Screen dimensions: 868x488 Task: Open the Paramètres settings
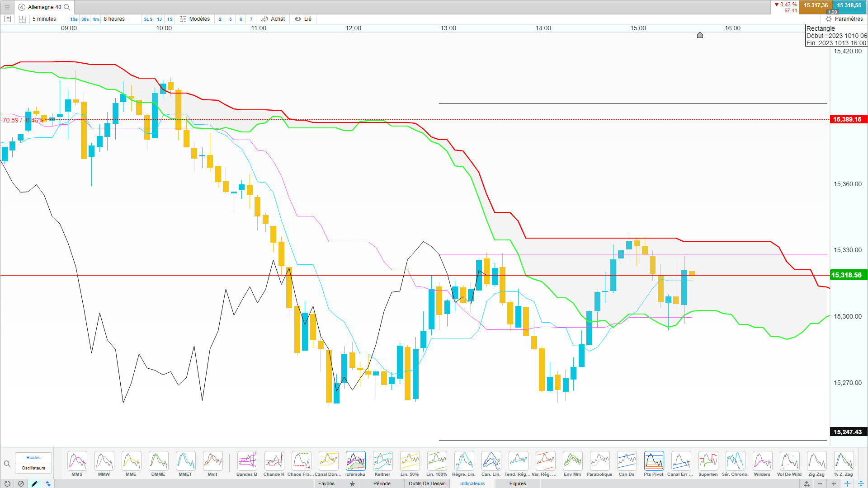pos(844,19)
